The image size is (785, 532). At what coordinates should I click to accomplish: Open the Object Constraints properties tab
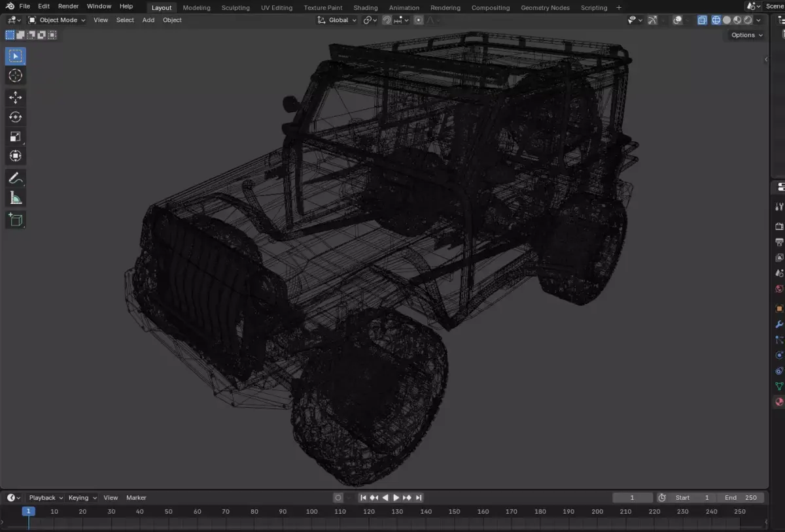click(x=778, y=371)
